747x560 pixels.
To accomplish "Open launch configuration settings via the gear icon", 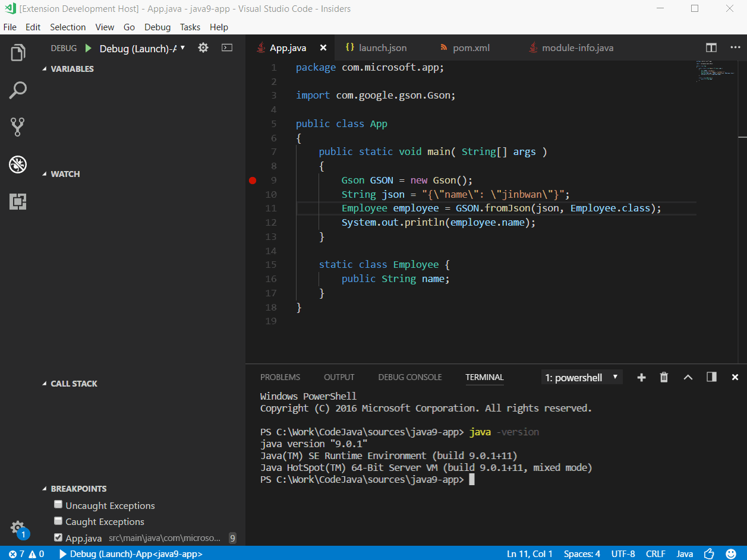I will [x=203, y=48].
